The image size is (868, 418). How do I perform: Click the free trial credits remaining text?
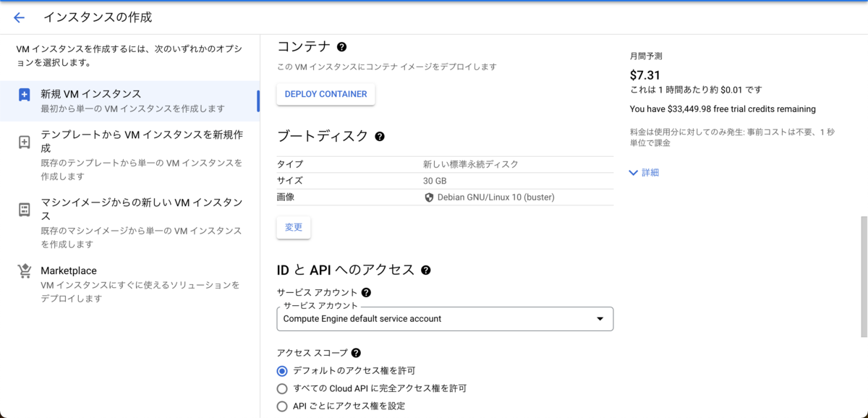click(x=723, y=109)
